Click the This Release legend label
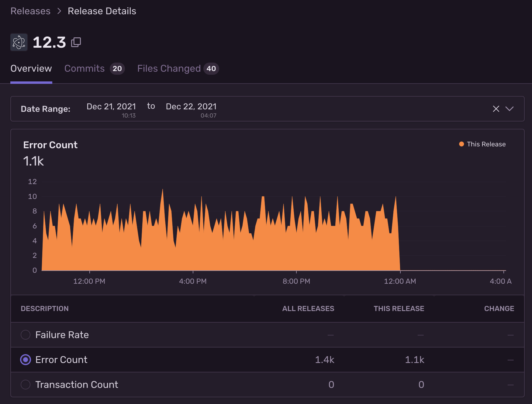 pos(486,144)
